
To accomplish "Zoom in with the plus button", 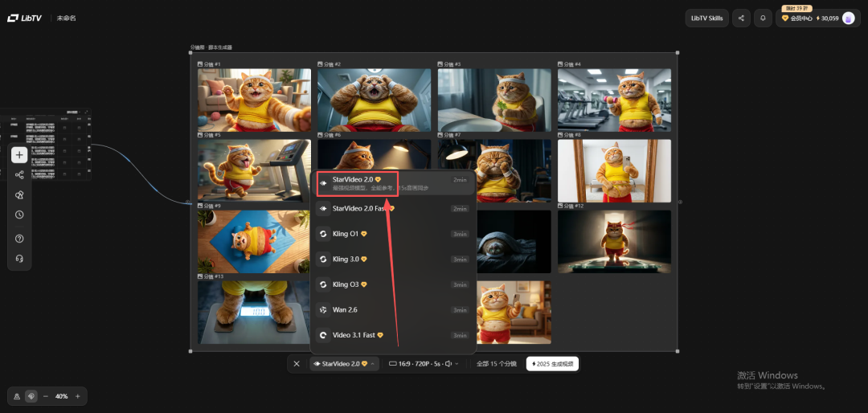I will (x=77, y=396).
